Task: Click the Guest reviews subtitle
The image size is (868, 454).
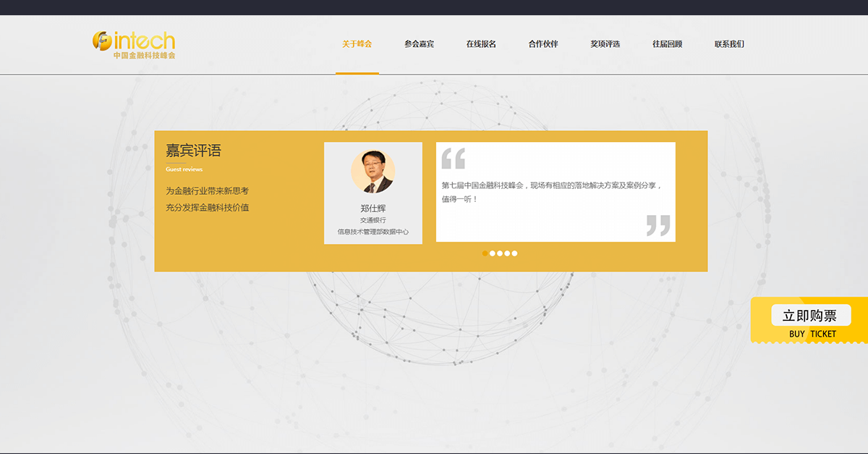Action: (184, 169)
